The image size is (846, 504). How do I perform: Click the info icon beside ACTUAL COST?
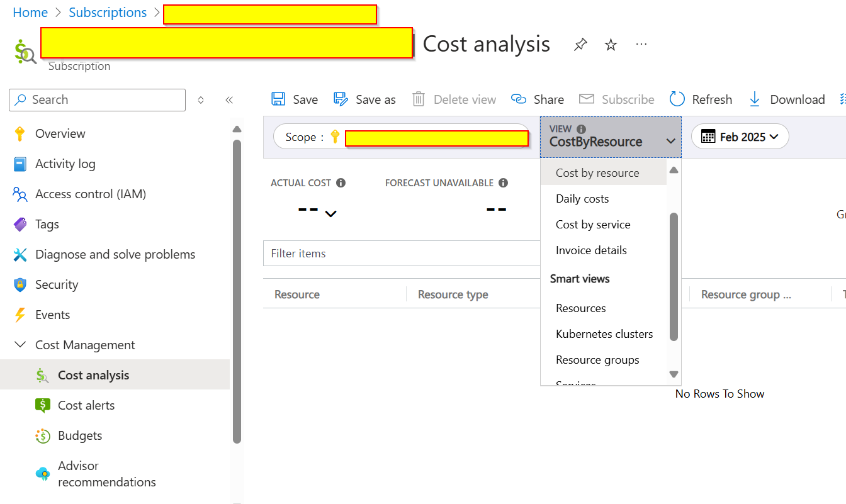(341, 183)
